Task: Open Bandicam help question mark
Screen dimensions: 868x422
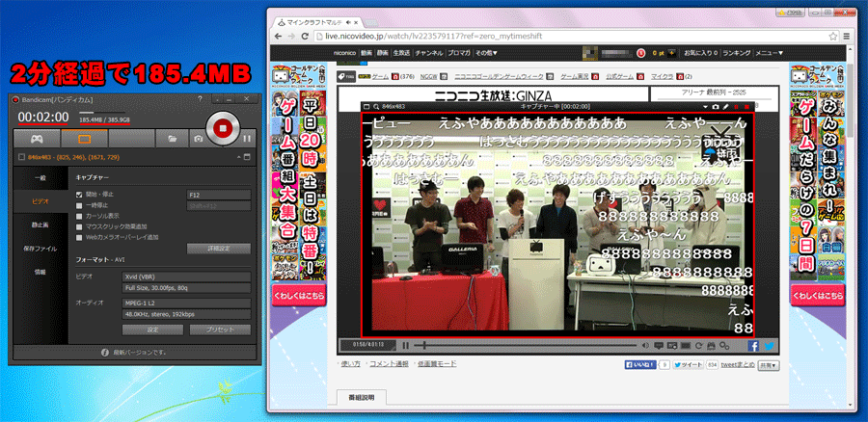Action: tap(200, 98)
